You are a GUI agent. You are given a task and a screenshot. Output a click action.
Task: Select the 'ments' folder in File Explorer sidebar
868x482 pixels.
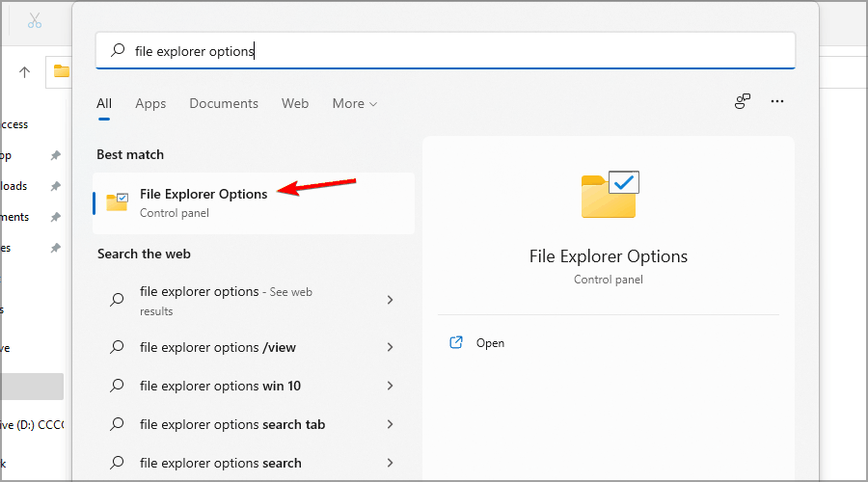click(x=14, y=217)
